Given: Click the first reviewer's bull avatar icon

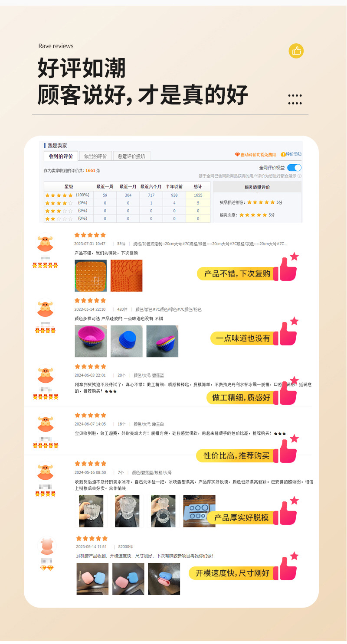Looking at the screenshot, I should [x=45, y=244].
